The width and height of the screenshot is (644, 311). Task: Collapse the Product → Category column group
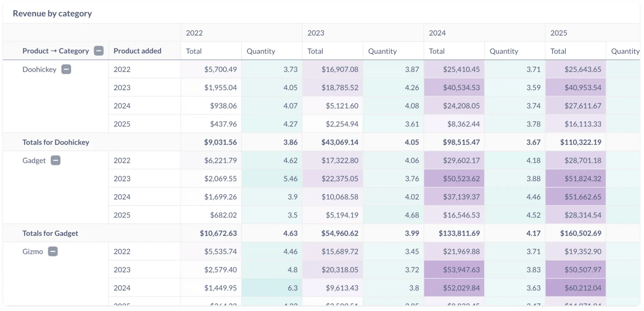(x=99, y=51)
